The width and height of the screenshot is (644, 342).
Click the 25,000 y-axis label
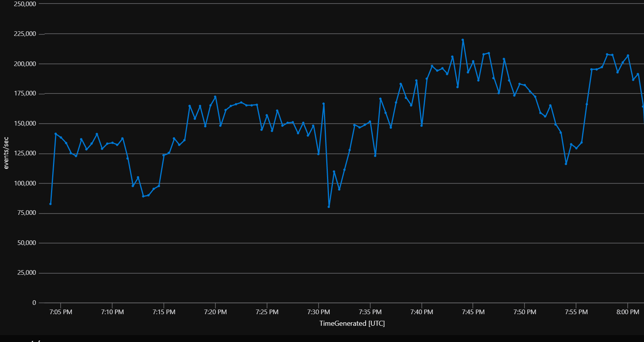pos(27,273)
